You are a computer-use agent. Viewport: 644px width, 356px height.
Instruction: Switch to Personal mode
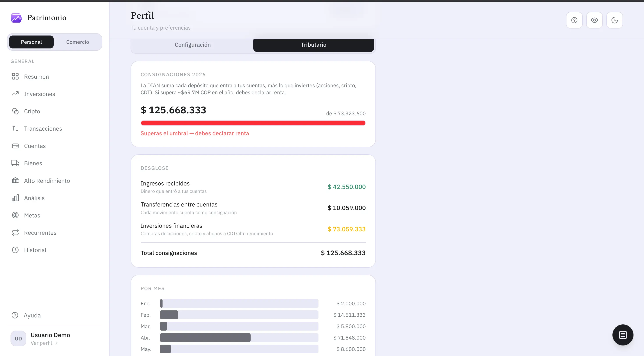31,42
